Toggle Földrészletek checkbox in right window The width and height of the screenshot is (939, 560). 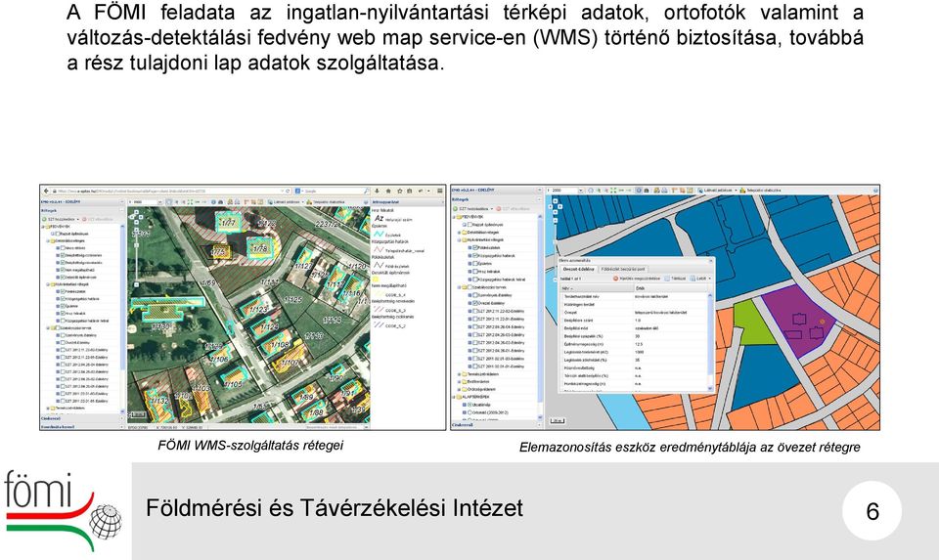[x=475, y=247]
